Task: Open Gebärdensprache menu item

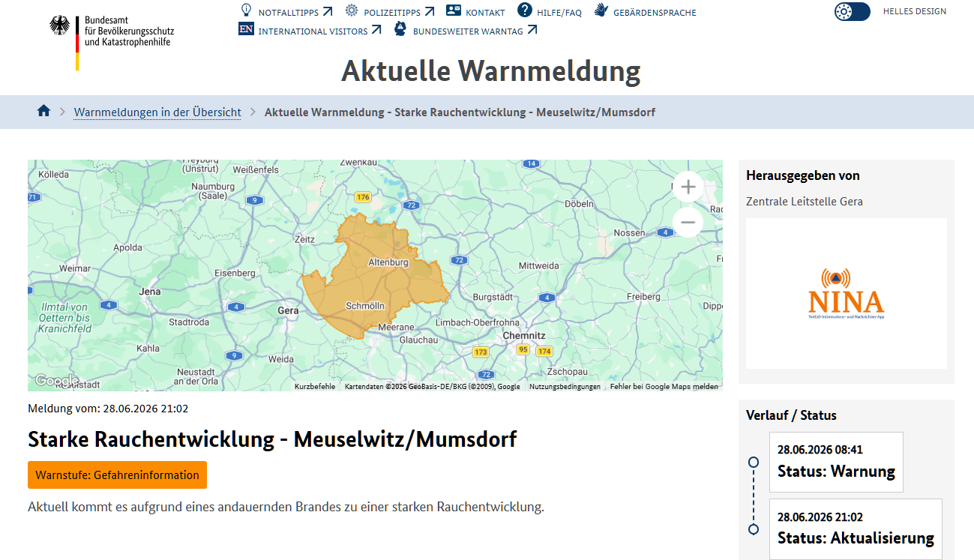Action: (x=655, y=12)
